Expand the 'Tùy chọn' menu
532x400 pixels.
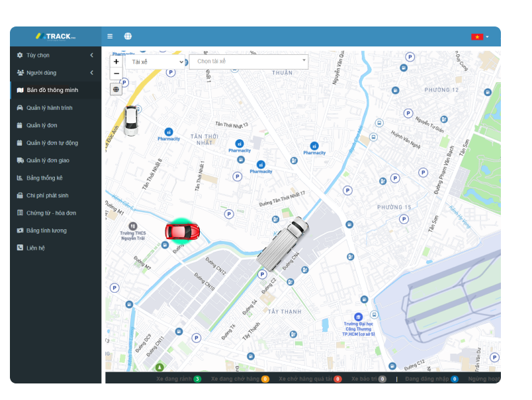[56, 55]
